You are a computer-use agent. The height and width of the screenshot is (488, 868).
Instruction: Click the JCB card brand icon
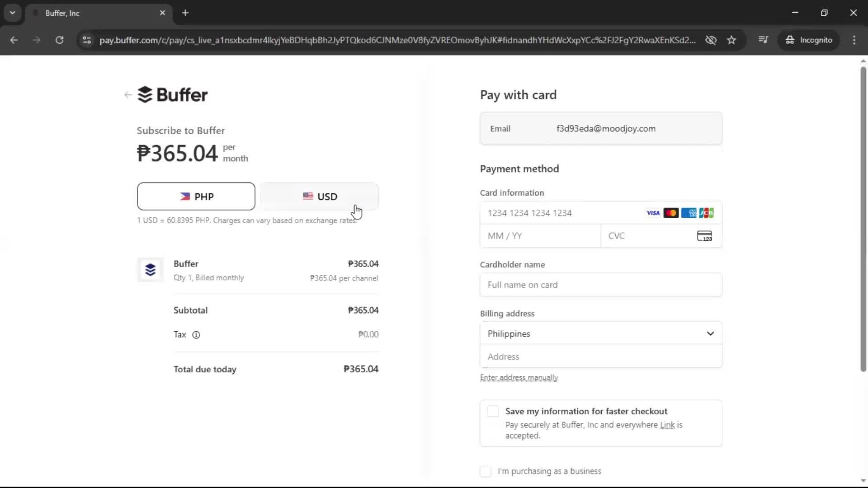coord(706,212)
